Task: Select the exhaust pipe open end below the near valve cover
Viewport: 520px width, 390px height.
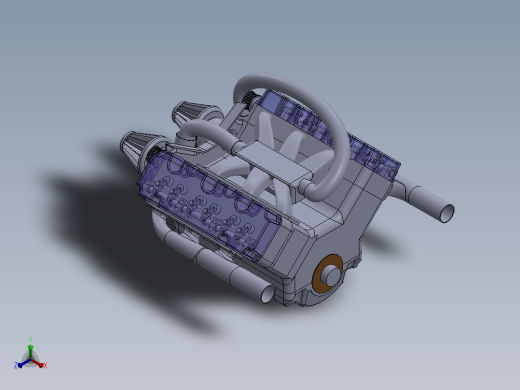Action: [x=267, y=294]
